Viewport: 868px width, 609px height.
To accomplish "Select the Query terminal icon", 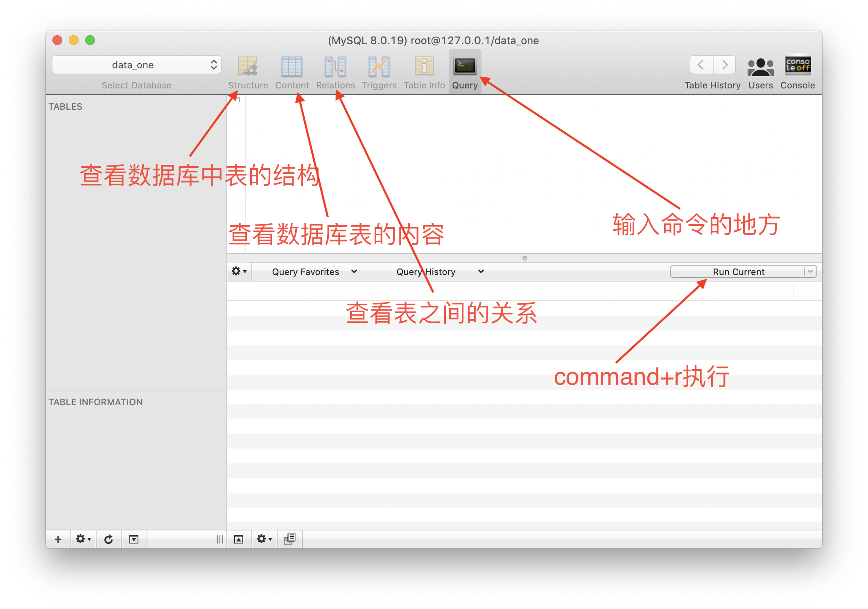I will pos(465,66).
